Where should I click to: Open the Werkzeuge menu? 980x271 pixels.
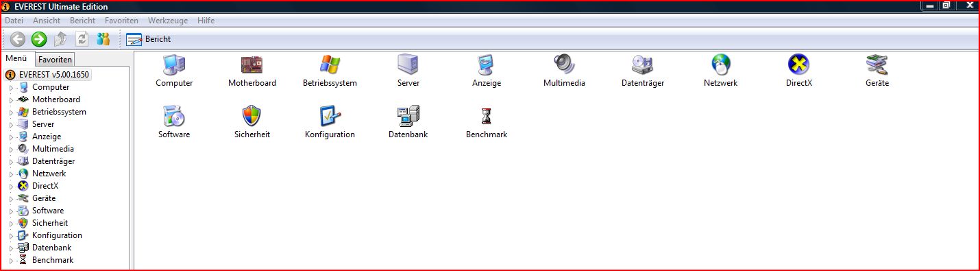click(168, 21)
